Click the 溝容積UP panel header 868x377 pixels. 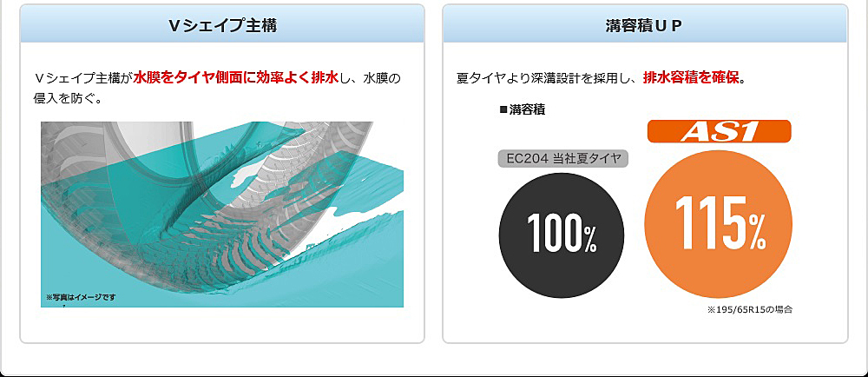[644, 25]
